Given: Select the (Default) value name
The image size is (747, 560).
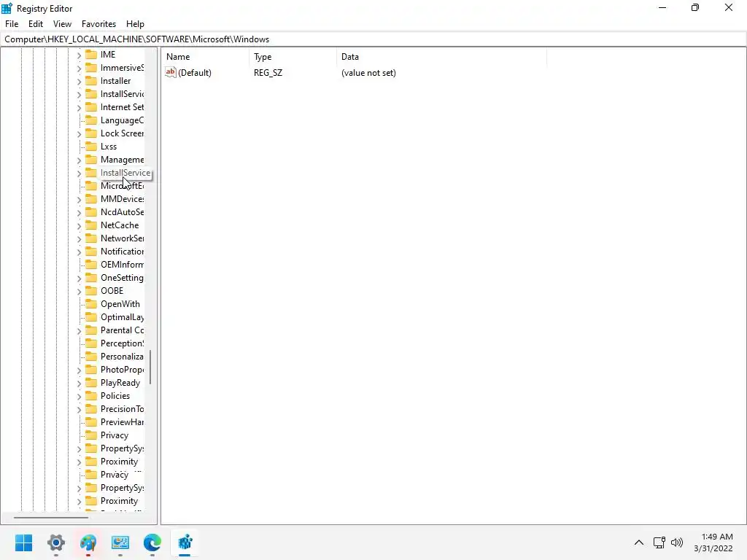Looking at the screenshot, I should 195,73.
